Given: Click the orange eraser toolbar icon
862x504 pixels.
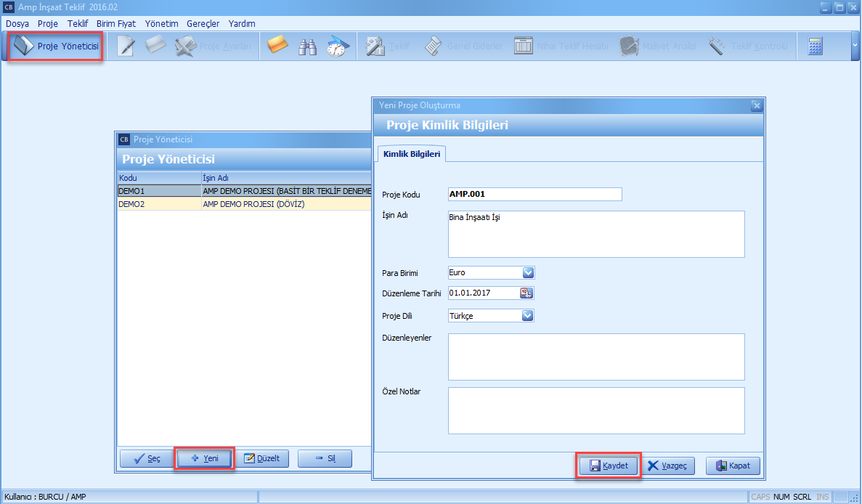Looking at the screenshot, I should click(x=277, y=46).
